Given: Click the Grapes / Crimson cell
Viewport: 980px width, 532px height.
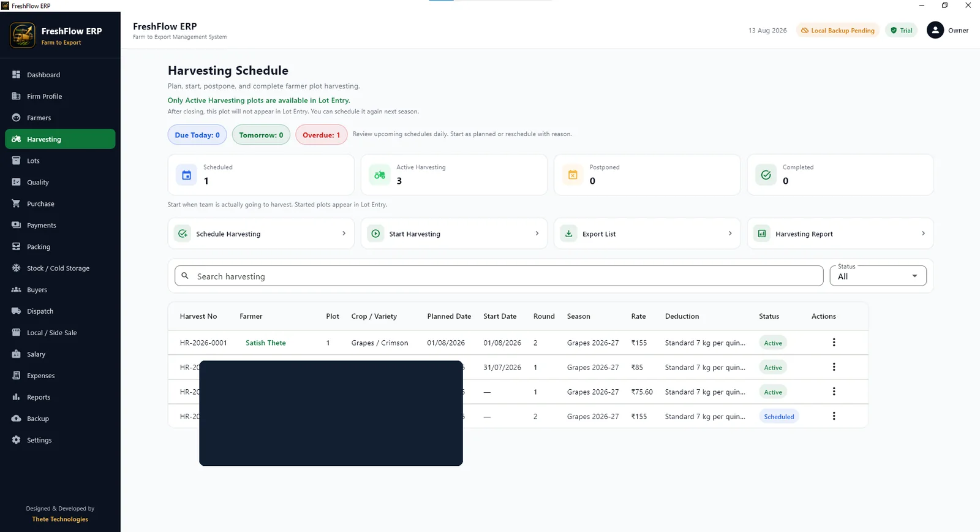Looking at the screenshot, I should click(380, 343).
